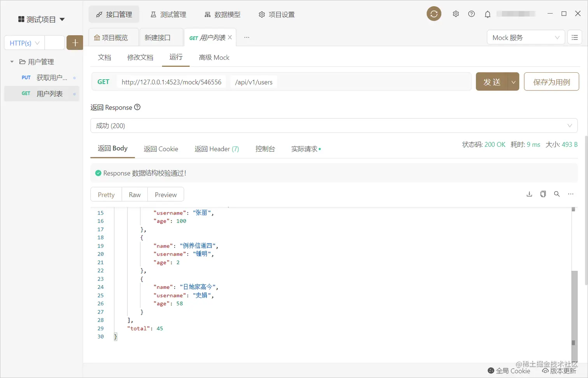588x378 pixels.
Task: Search within the response body
Action: pyautogui.click(x=557, y=194)
